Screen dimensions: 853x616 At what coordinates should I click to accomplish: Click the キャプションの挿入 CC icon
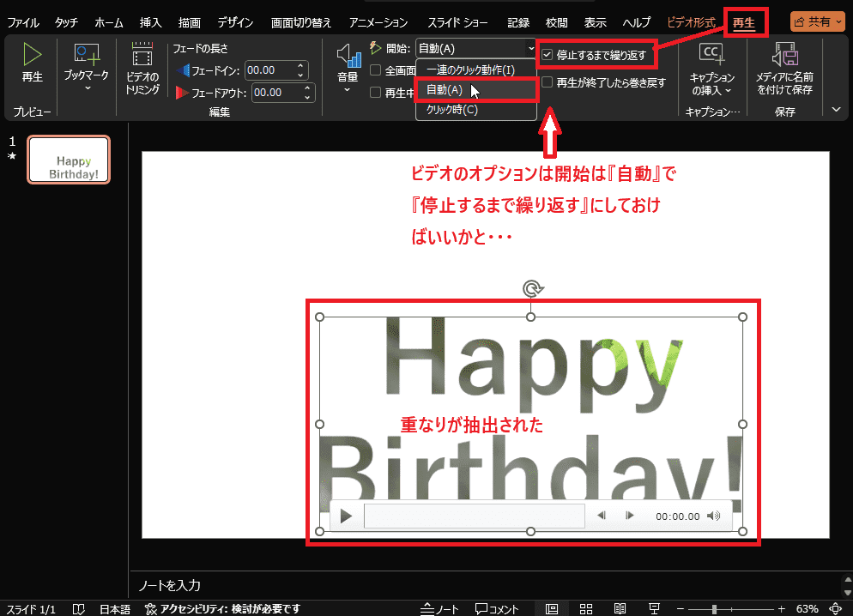[711, 54]
